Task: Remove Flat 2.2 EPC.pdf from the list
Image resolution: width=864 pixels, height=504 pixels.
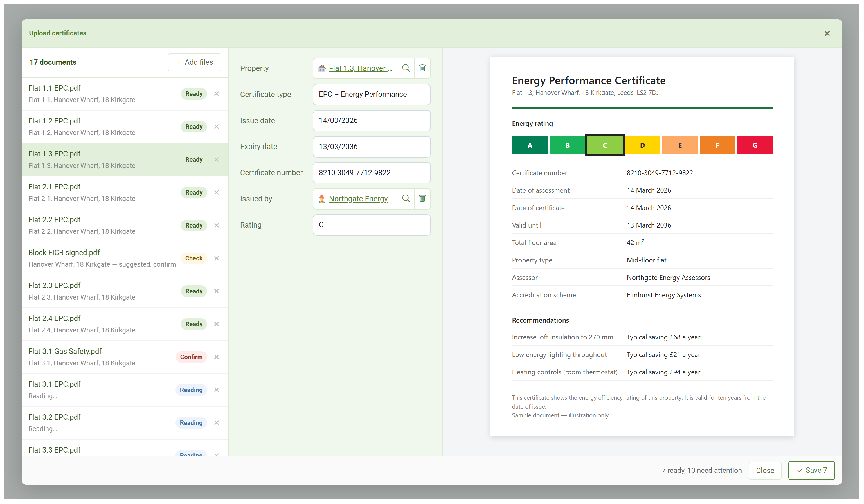Action: click(216, 225)
